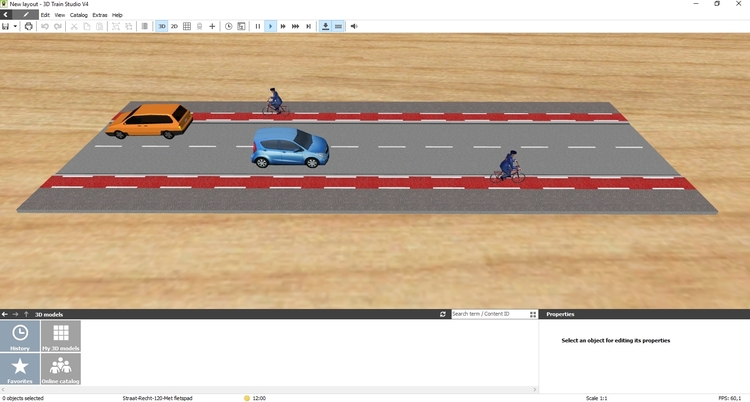Switch to 3D view mode
This screenshot has height=402, width=750.
[162, 26]
